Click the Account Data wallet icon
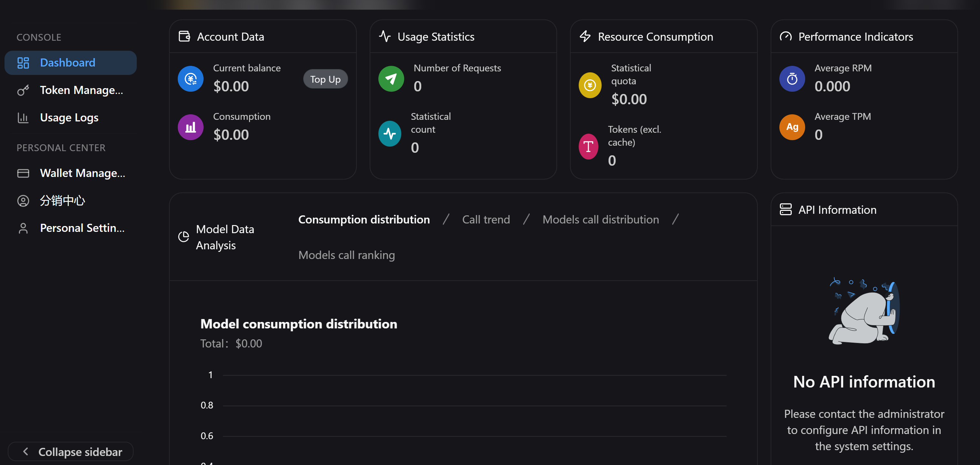This screenshot has height=465, width=980. coord(185,36)
